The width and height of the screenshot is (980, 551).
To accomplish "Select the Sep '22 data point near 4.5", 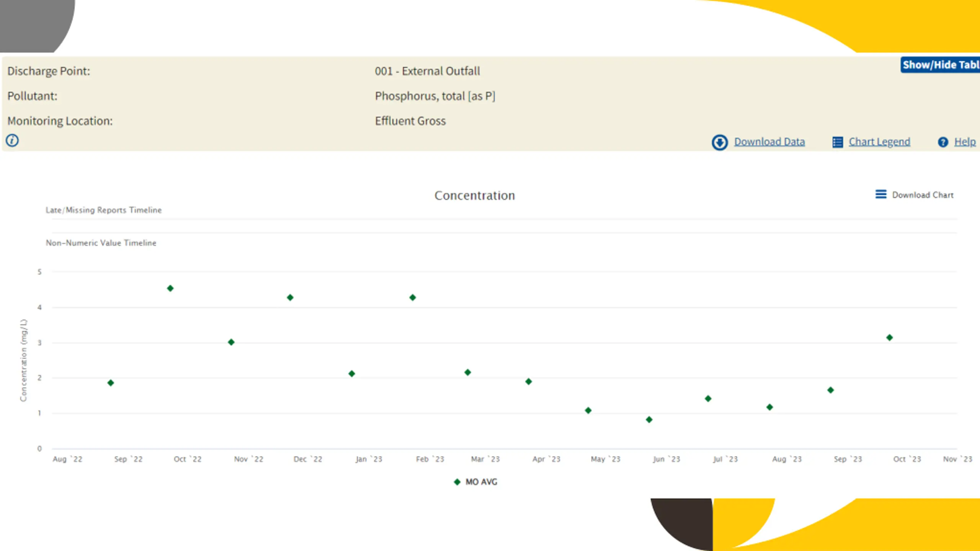I will point(170,288).
